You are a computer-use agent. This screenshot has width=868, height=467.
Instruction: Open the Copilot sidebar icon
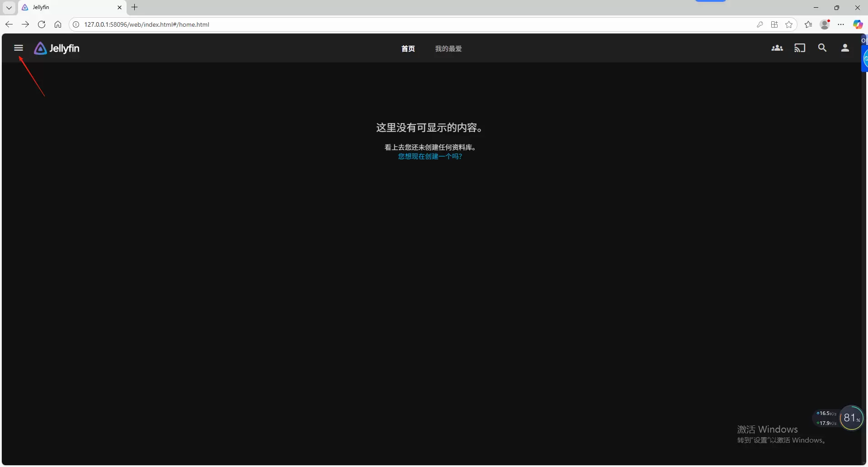click(x=858, y=24)
